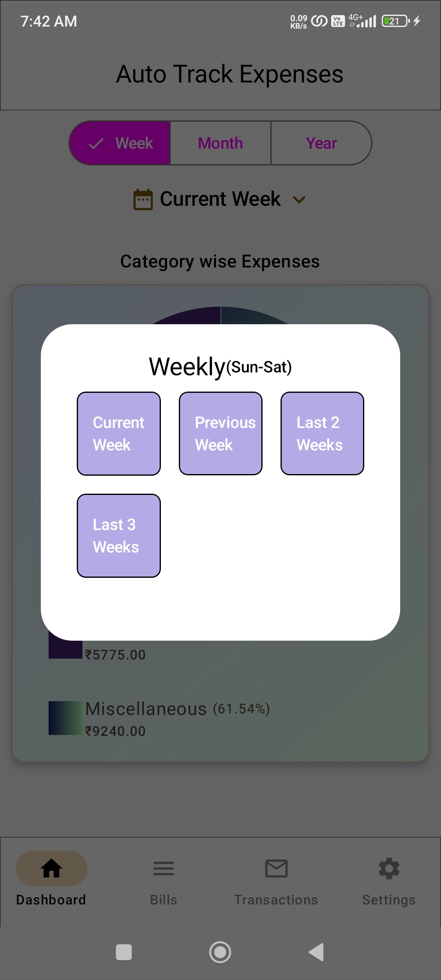Switch the period toggle to Year
The height and width of the screenshot is (980, 441).
[321, 143]
